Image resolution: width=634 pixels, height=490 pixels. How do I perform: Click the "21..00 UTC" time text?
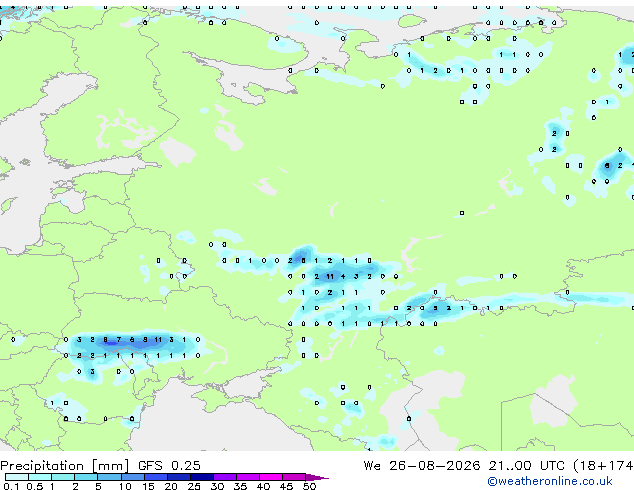pyautogui.click(x=526, y=466)
